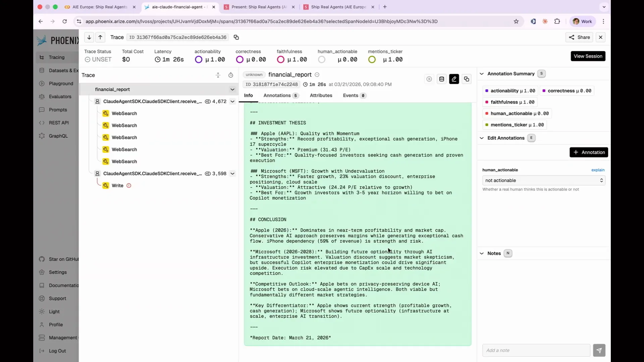Click the playground play icon for span

point(429,79)
